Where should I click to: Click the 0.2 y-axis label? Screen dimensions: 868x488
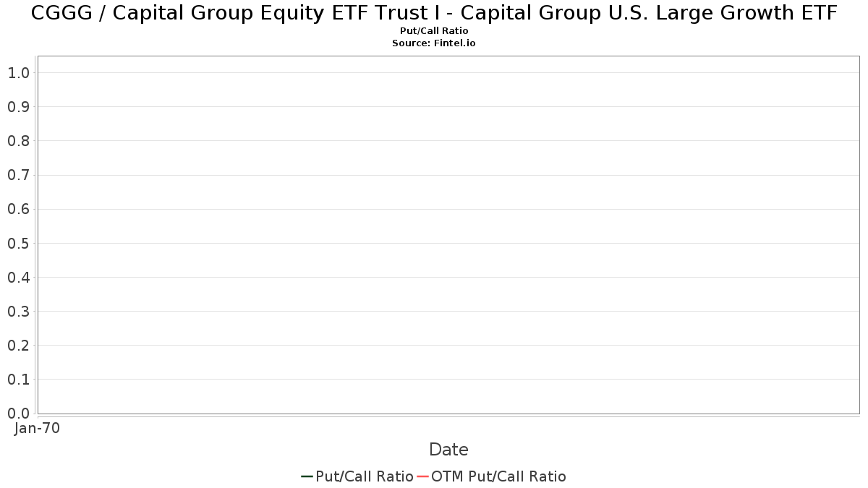[x=18, y=345]
